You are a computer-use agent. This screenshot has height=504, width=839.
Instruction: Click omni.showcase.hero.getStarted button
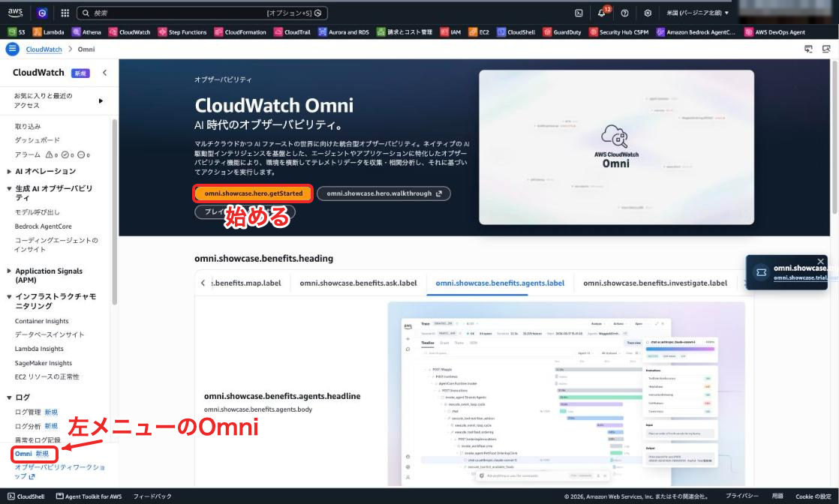pyautogui.click(x=253, y=193)
